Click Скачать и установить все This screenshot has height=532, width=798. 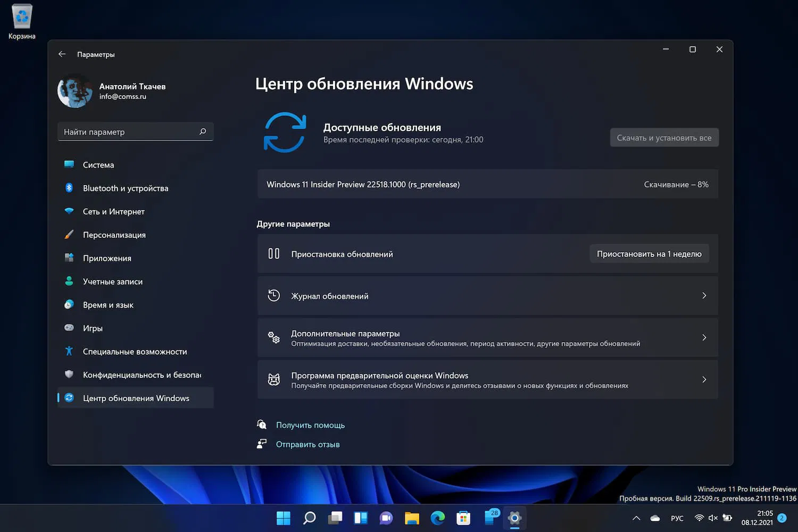click(x=663, y=137)
